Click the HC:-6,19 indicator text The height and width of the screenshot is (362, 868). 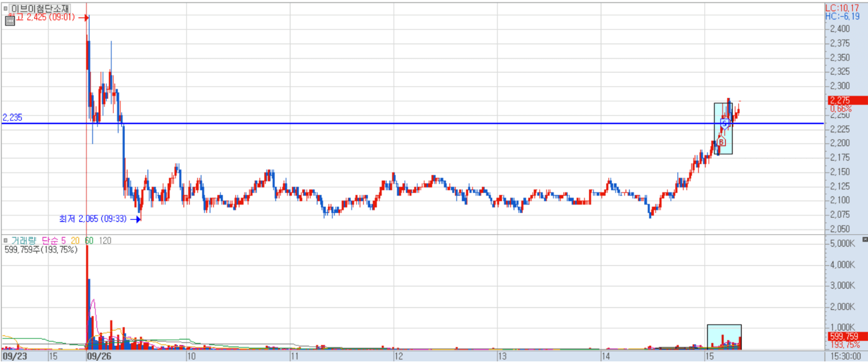click(842, 17)
